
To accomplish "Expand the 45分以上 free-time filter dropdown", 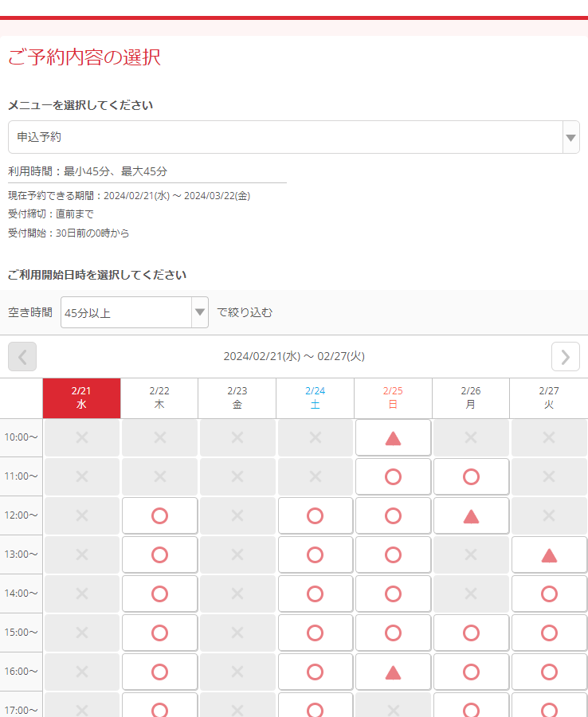I will (x=135, y=312).
